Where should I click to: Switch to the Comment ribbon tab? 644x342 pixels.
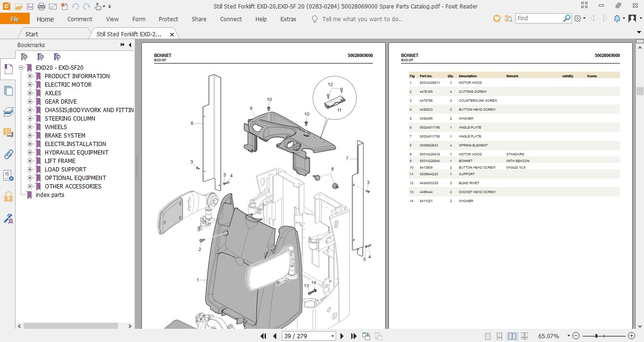[x=80, y=19]
